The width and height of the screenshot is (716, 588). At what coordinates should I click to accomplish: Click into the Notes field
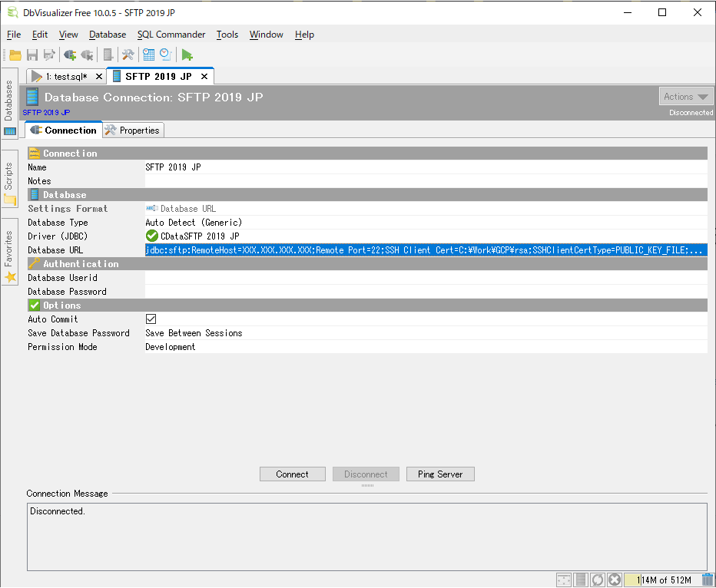coord(426,181)
